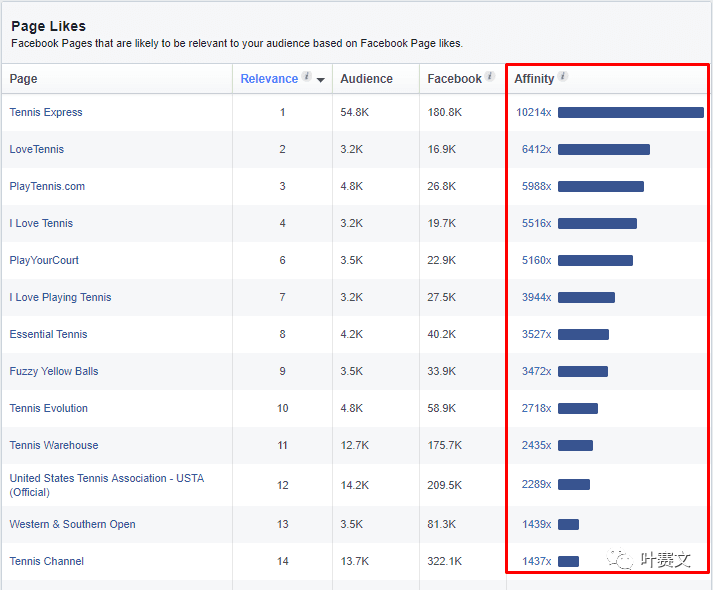
Task: Click the 13.7K audience value
Action: pos(355,561)
